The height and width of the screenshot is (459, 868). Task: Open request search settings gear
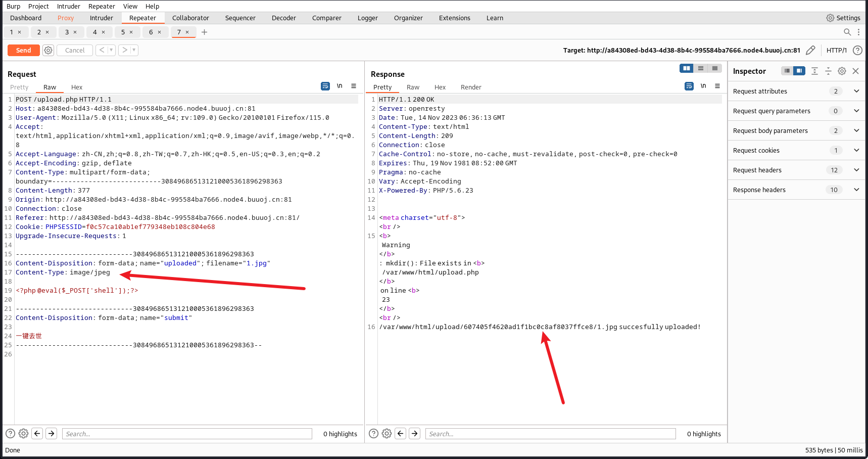[23, 433]
